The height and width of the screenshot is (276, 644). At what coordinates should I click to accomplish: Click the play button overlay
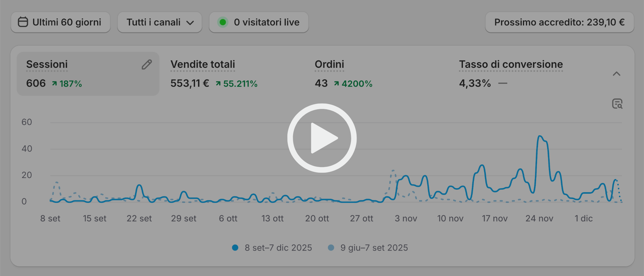tap(322, 138)
